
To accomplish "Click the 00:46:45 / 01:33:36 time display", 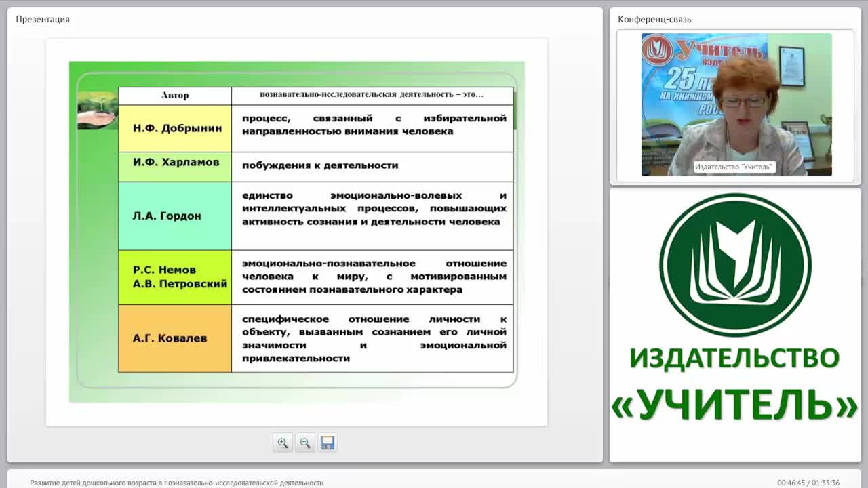I will point(808,483).
